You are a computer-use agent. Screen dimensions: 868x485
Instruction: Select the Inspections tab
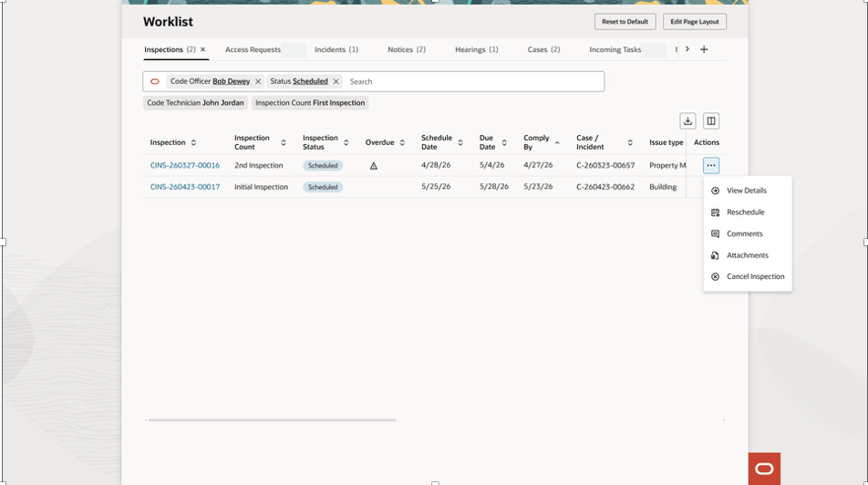click(x=170, y=49)
